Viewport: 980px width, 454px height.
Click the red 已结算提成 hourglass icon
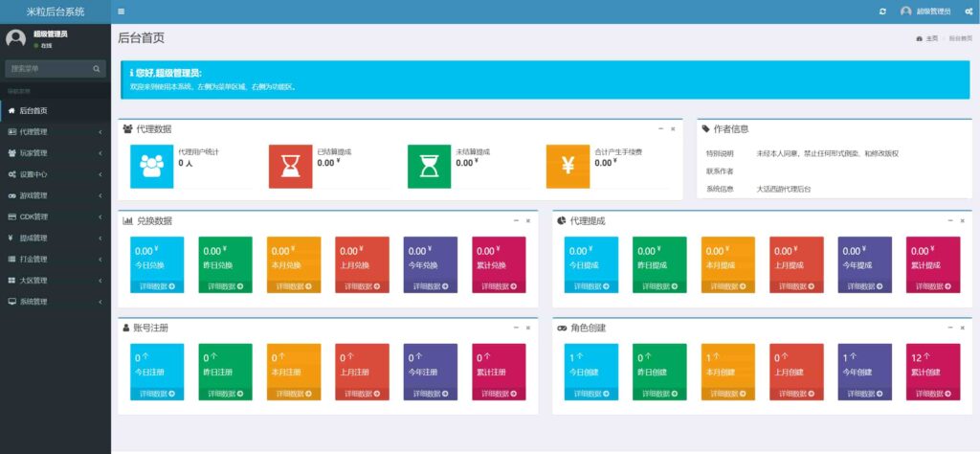(290, 166)
